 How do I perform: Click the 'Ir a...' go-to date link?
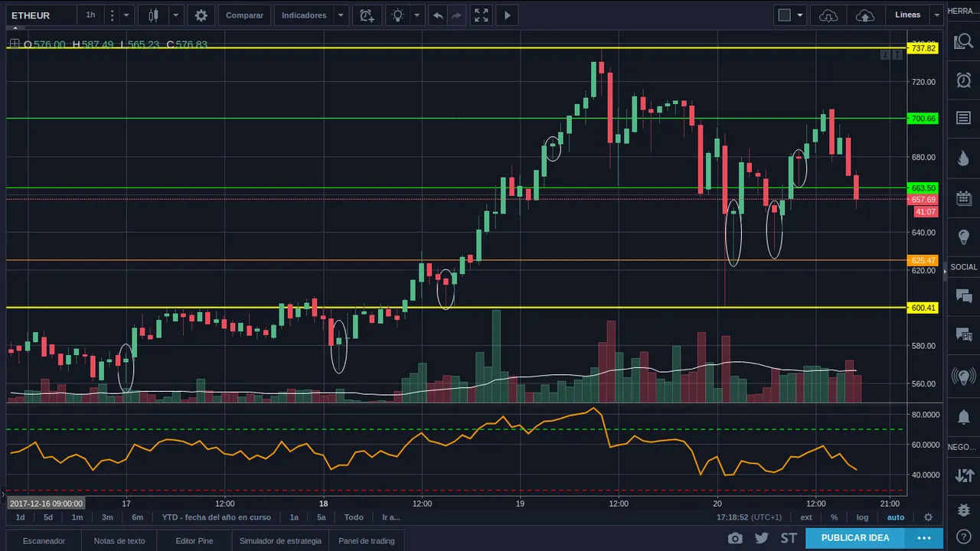click(x=390, y=517)
